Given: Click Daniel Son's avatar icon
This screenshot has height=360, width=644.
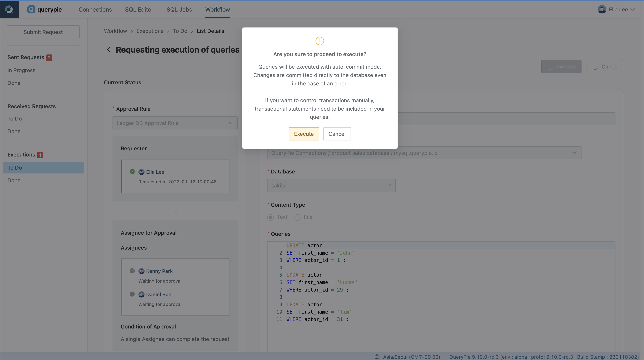Looking at the screenshot, I should [141, 295].
